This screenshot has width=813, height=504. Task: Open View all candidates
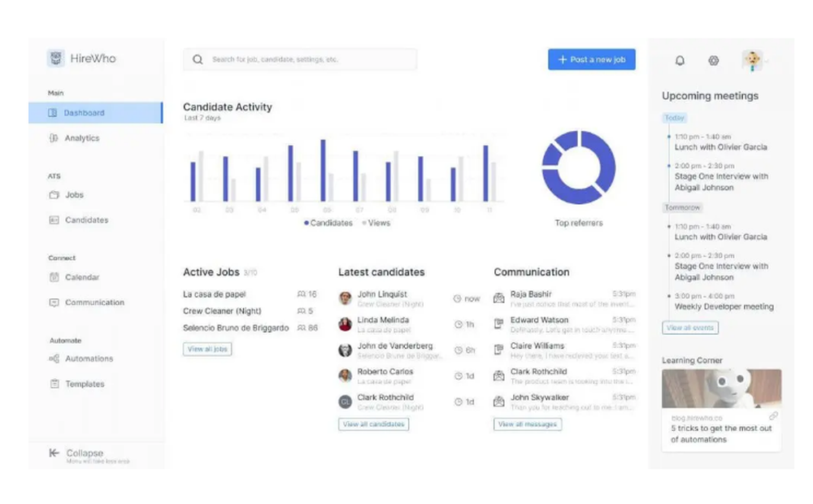373,424
